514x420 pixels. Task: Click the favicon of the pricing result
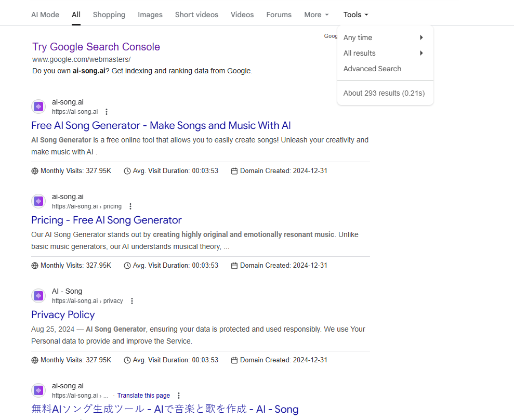38,201
